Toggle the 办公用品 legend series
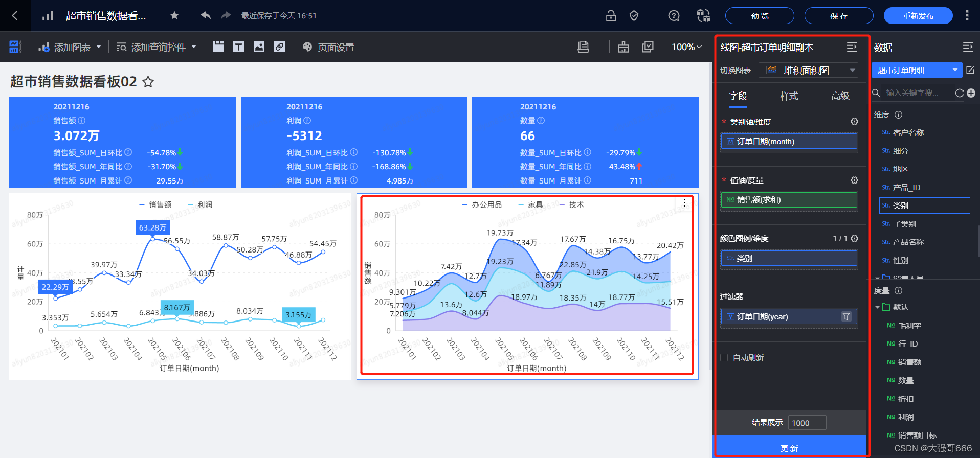Viewport: 980px width, 458px height. (x=482, y=204)
